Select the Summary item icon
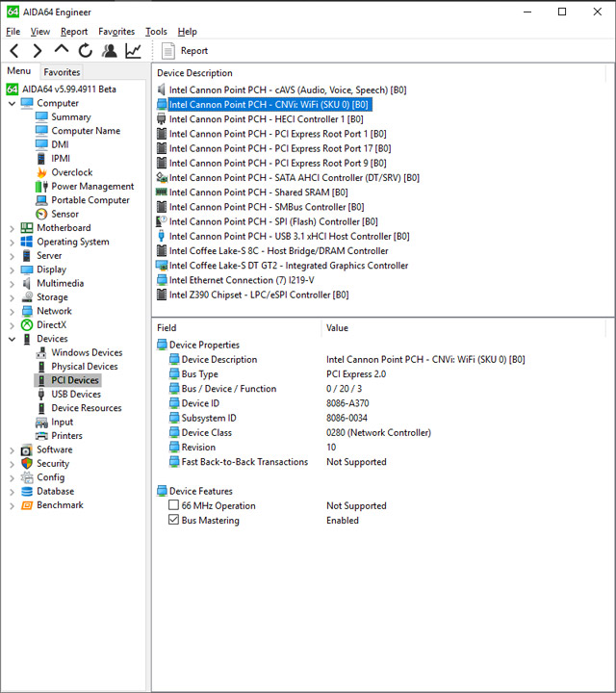616x693 pixels. click(41, 116)
